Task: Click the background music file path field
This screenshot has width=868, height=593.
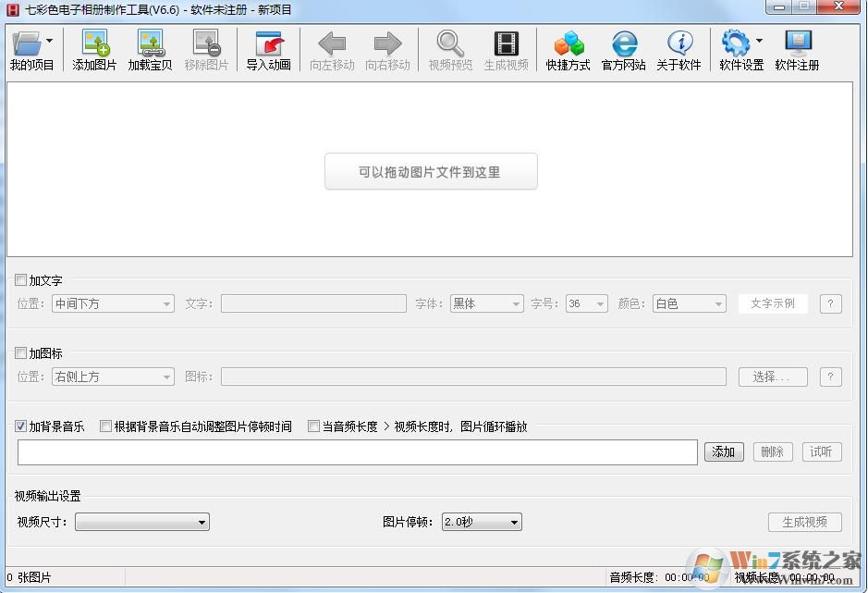Action: 358,451
